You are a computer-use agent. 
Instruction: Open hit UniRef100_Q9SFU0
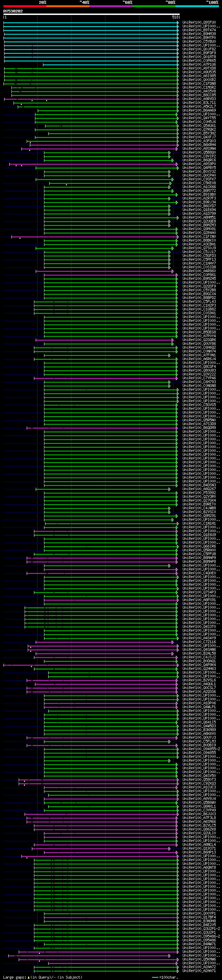pos(199,23)
